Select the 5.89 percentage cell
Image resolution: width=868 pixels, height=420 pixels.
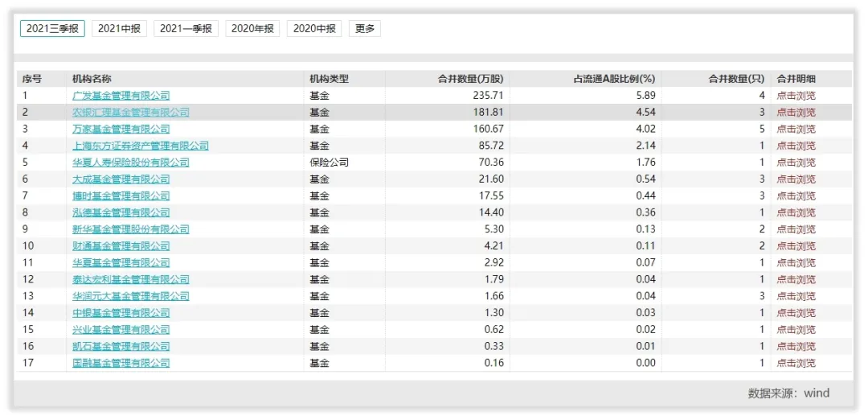pos(646,96)
